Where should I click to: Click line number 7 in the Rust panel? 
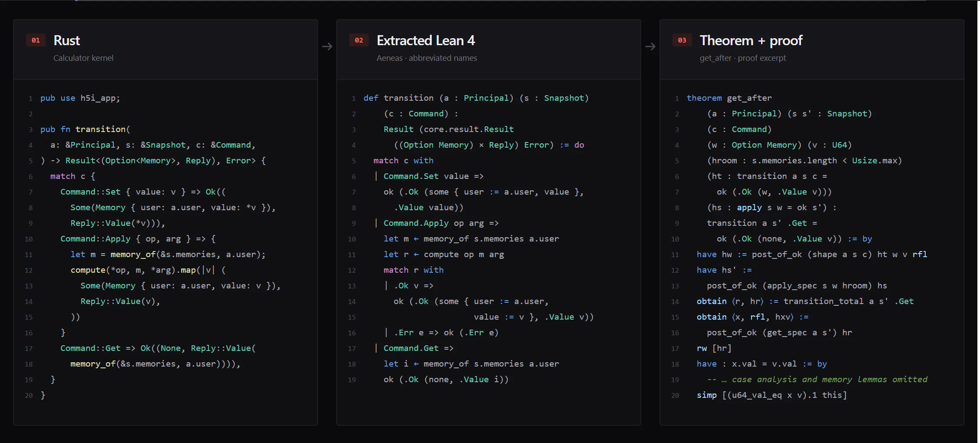pos(30,192)
